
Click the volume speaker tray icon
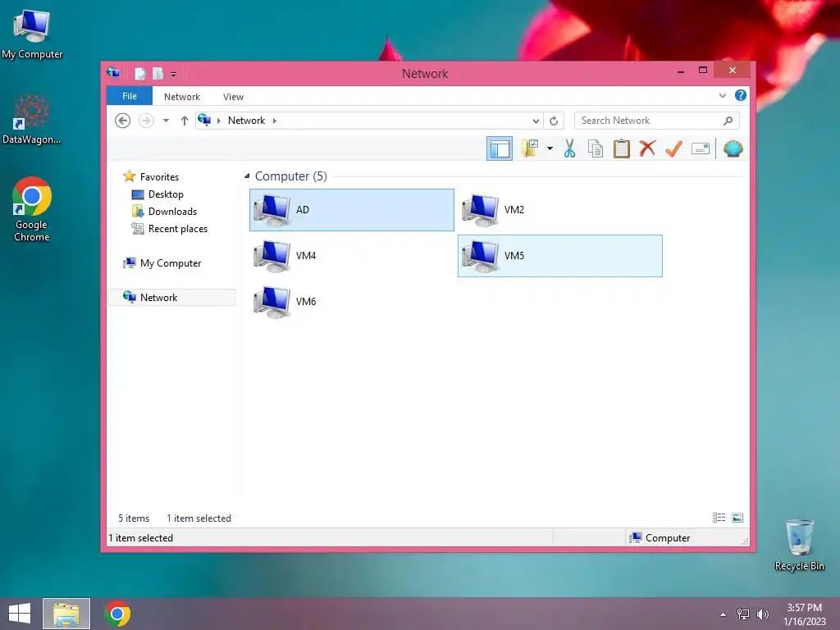tap(763, 614)
